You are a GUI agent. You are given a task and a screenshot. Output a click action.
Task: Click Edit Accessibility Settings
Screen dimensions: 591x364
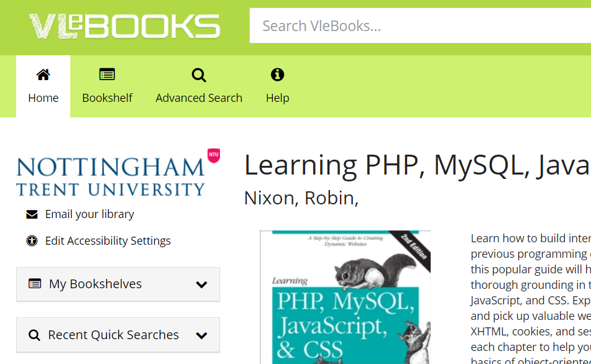(108, 241)
